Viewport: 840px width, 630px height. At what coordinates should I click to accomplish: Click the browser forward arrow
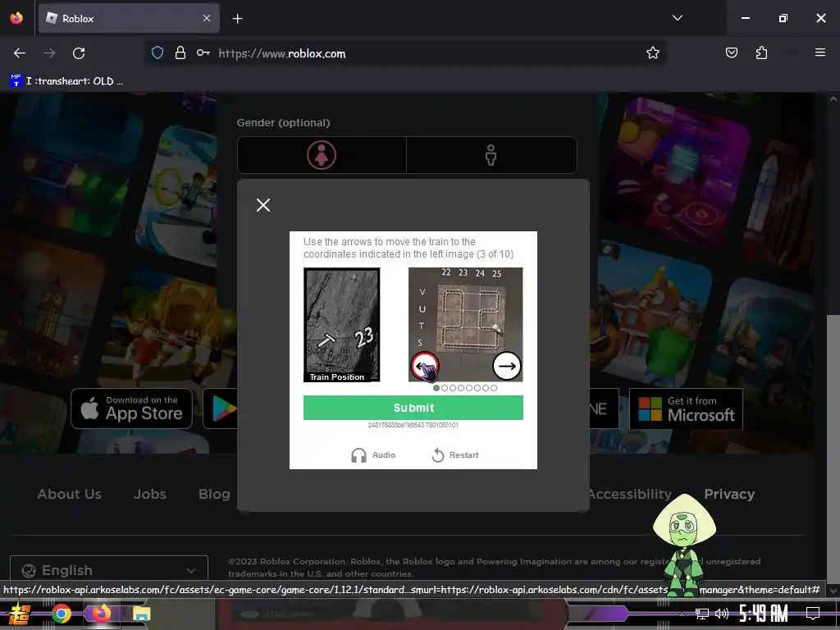49,53
